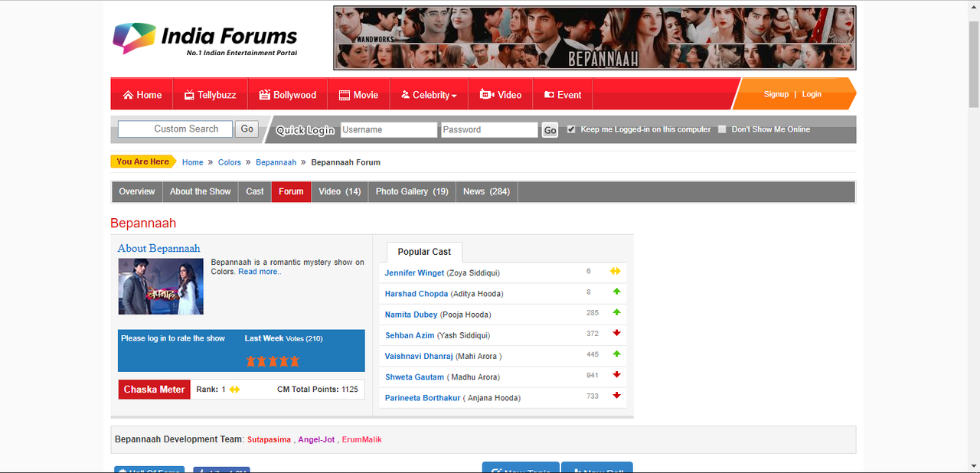The width and height of the screenshot is (980, 473).
Task: Open Sehban Azim's profile link
Action: (410, 335)
